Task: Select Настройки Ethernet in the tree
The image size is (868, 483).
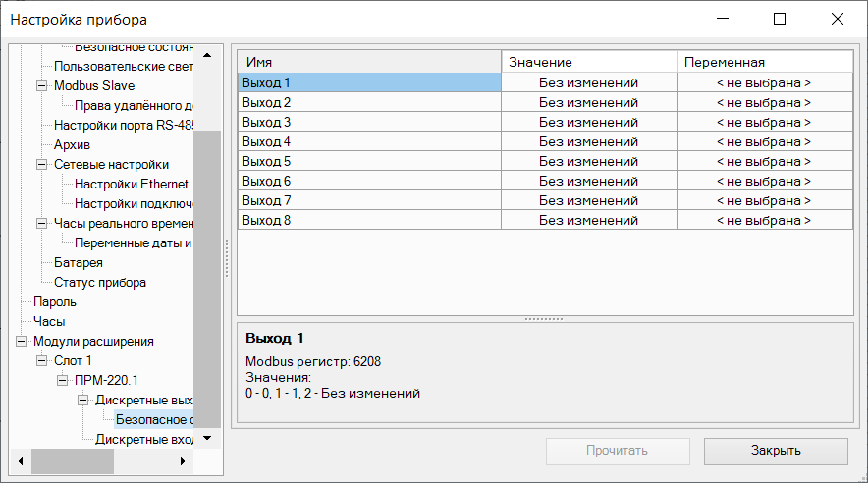Action: 131,184
